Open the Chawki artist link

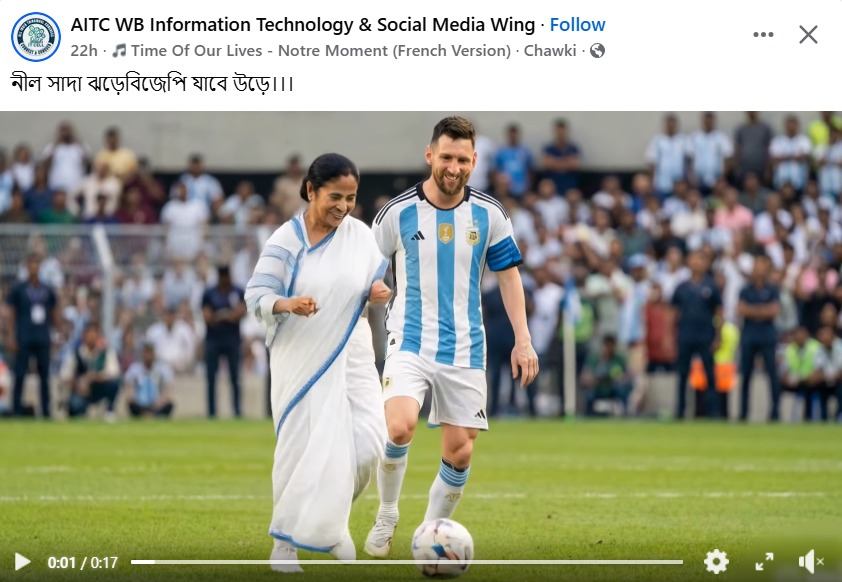[550, 50]
